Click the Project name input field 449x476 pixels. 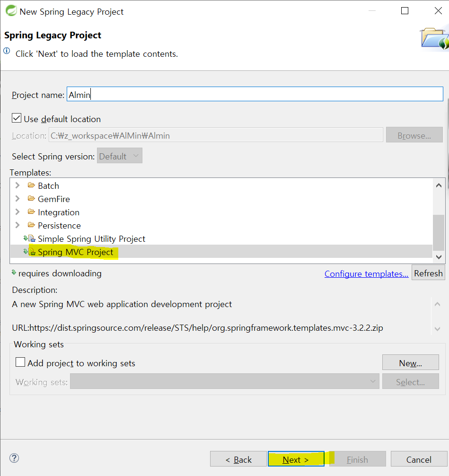point(255,94)
